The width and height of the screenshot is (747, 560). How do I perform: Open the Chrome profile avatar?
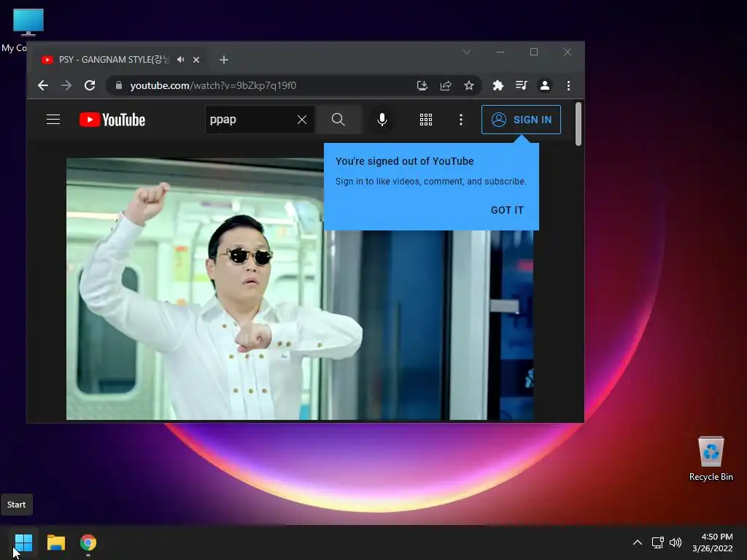click(544, 85)
